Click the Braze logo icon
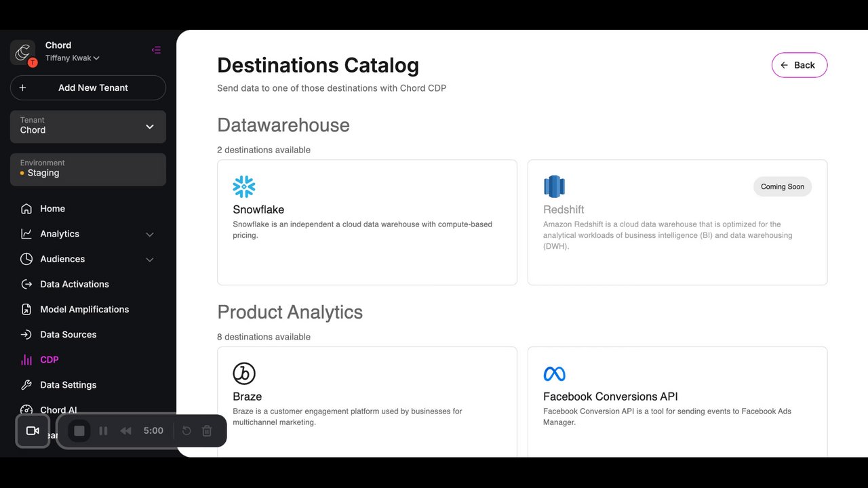Viewport: 868px width, 488px height. click(x=244, y=373)
